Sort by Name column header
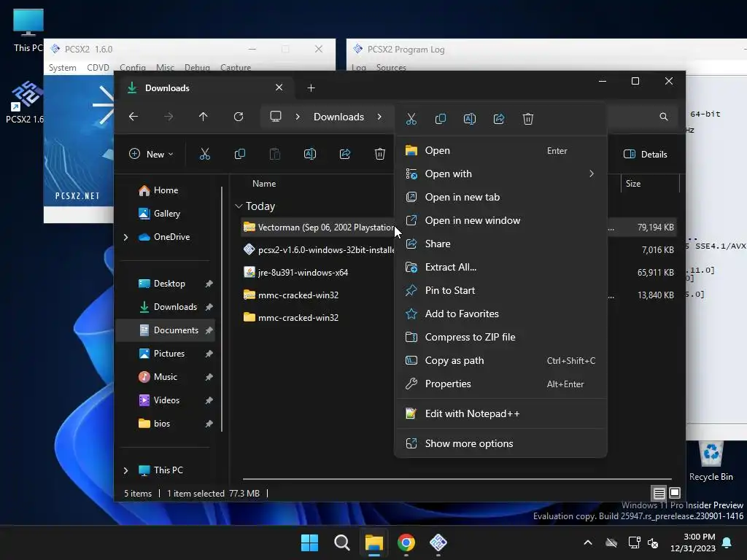Image resolution: width=747 pixels, height=560 pixels. click(264, 184)
